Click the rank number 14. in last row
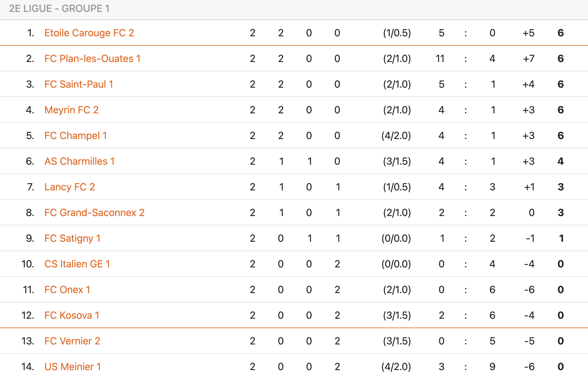The width and height of the screenshot is (588, 377). [x=28, y=367]
